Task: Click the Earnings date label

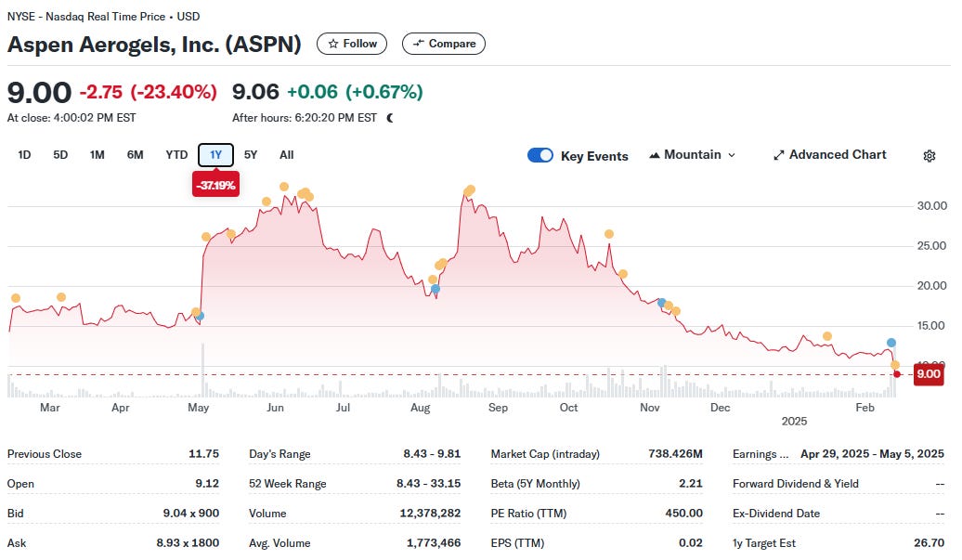Action: (x=760, y=454)
